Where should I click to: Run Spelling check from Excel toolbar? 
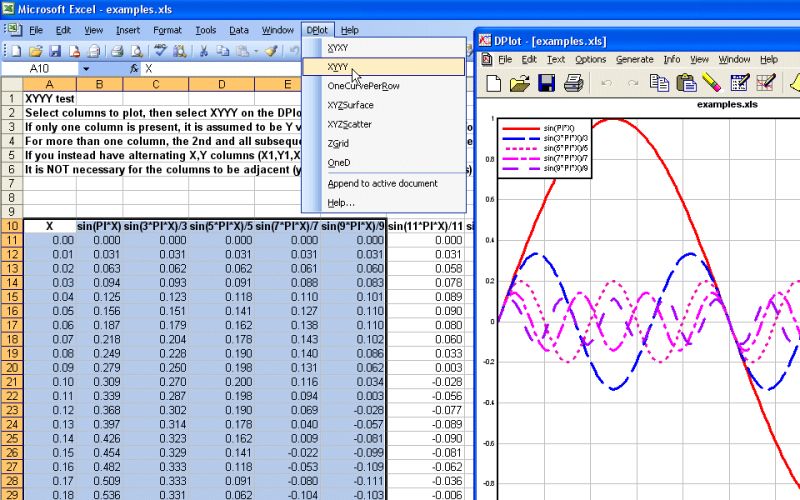point(160,51)
